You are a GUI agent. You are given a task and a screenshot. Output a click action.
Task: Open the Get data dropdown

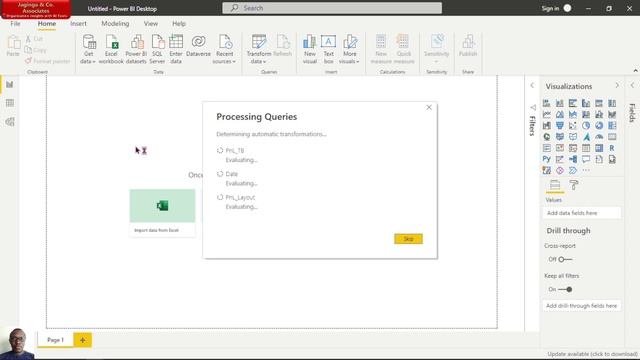[x=88, y=49]
